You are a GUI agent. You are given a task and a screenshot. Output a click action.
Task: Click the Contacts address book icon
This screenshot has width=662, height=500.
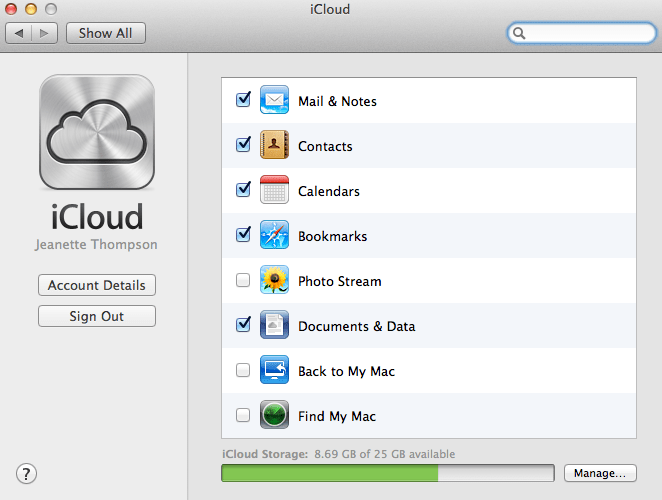coord(274,144)
